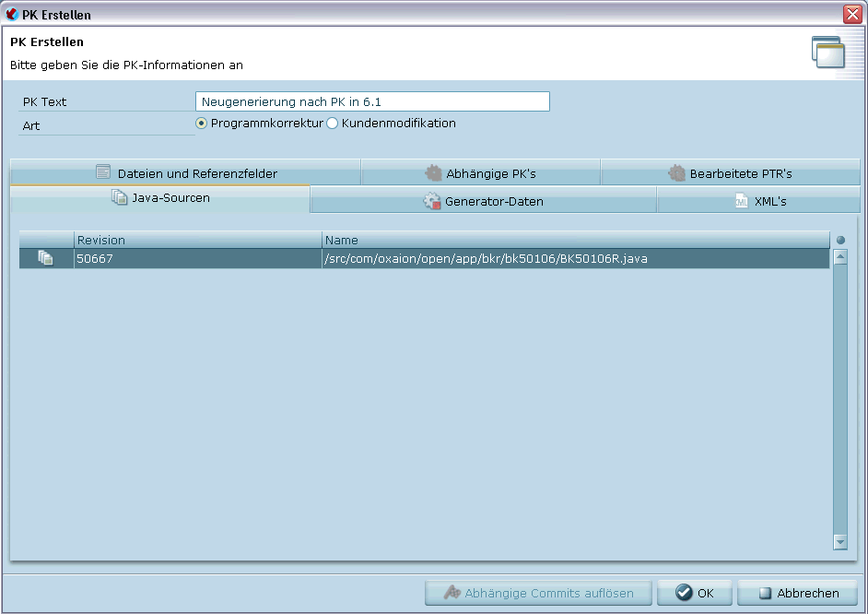Image resolution: width=868 pixels, height=614 pixels.
Task: Select revision 50667 cell
Action: pyautogui.click(x=197, y=258)
